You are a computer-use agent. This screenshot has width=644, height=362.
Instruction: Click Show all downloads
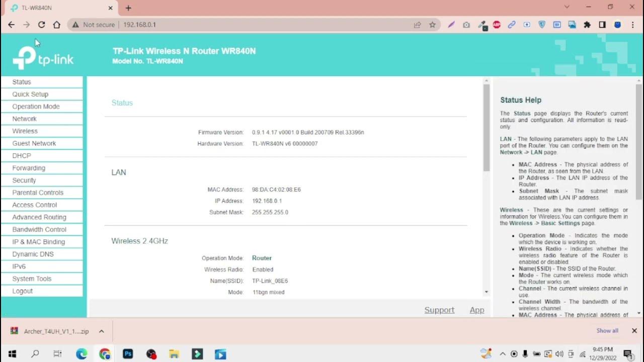[x=607, y=331]
